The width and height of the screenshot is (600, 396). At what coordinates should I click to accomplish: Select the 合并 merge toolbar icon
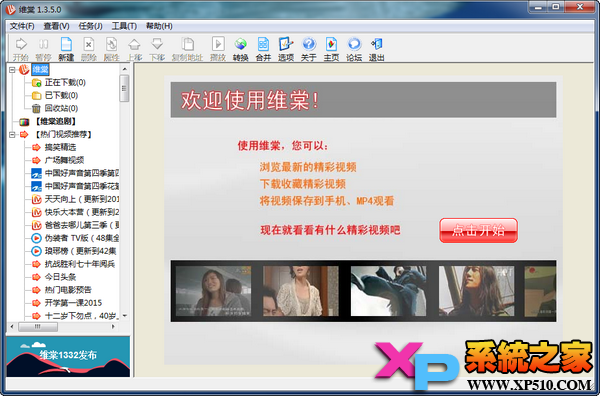click(x=263, y=49)
